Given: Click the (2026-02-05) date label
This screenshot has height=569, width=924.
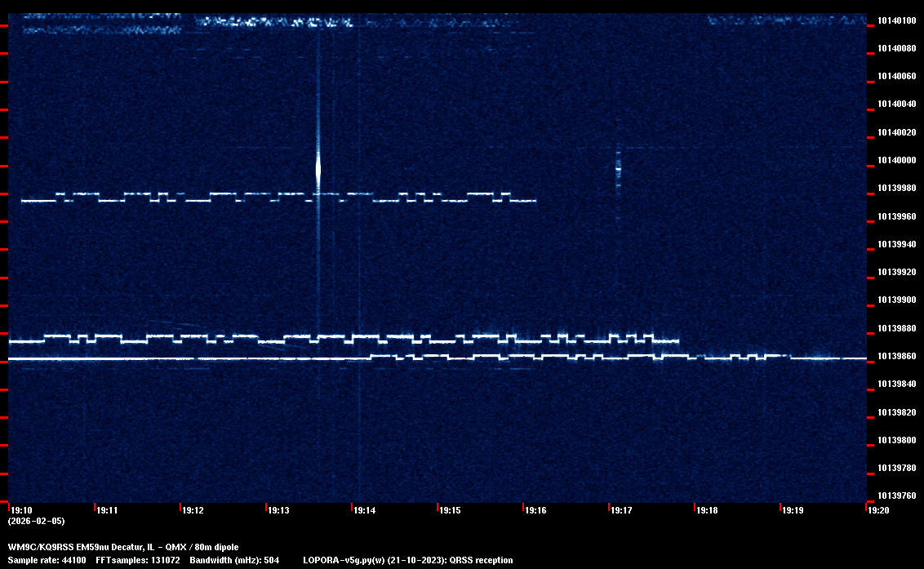Looking at the screenshot, I should 36,521.
